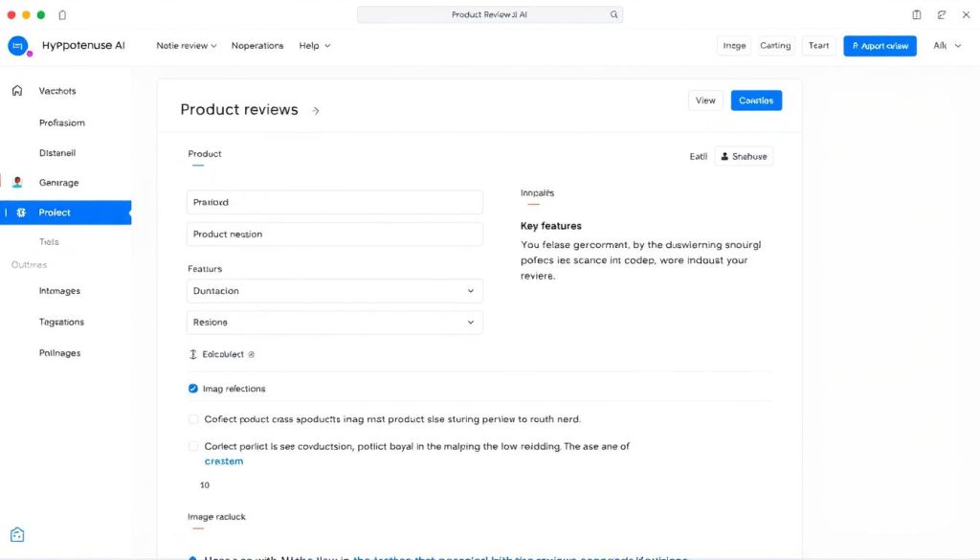Enable the Imag refections checkbox
This screenshot has height=560, width=980.
tap(192, 389)
